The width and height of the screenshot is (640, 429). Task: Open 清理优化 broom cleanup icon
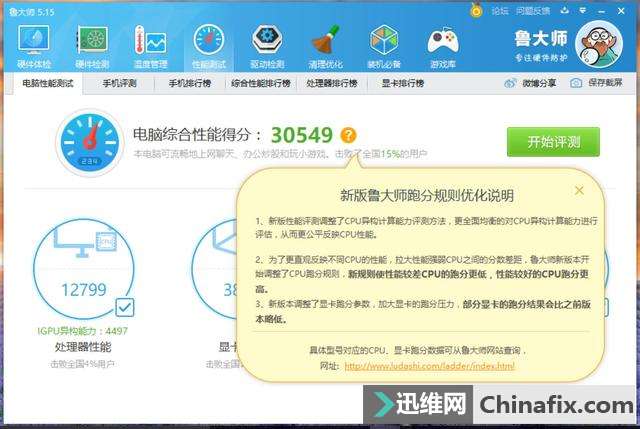coord(325,46)
